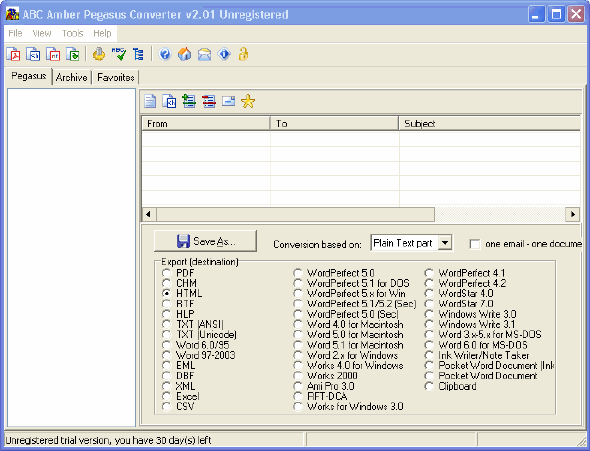Pick EML export format

166,365
